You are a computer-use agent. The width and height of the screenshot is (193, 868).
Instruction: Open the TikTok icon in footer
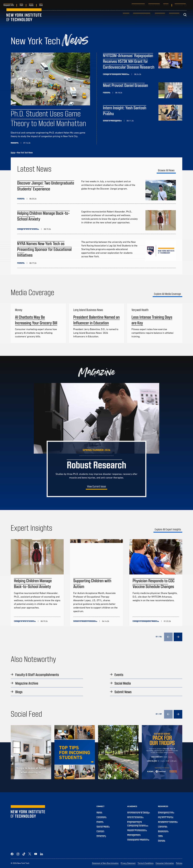point(24,854)
